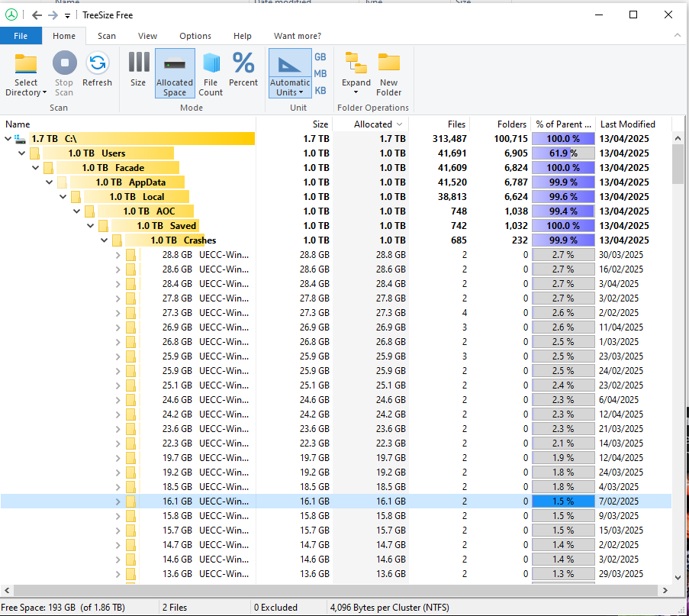Select the 19.7 GB UECC-Win row
Screen dimensions: 689x616
pos(336,458)
